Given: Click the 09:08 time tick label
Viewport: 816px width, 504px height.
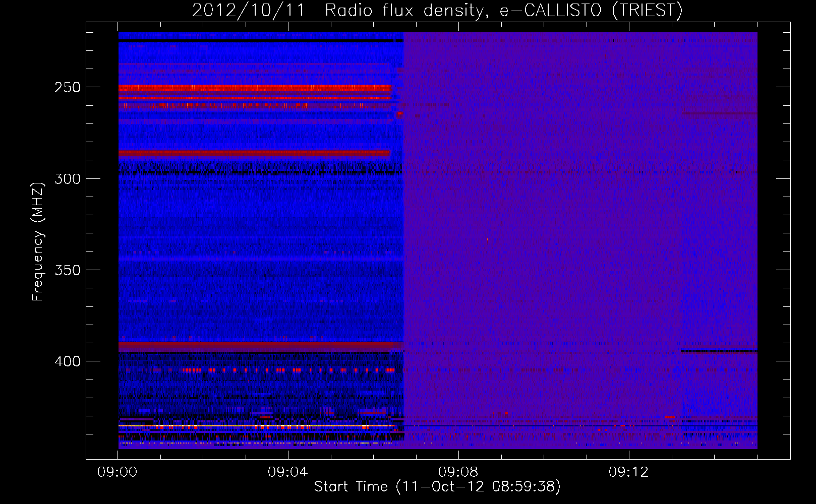Looking at the screenshot, I should (x=458, y=472).
